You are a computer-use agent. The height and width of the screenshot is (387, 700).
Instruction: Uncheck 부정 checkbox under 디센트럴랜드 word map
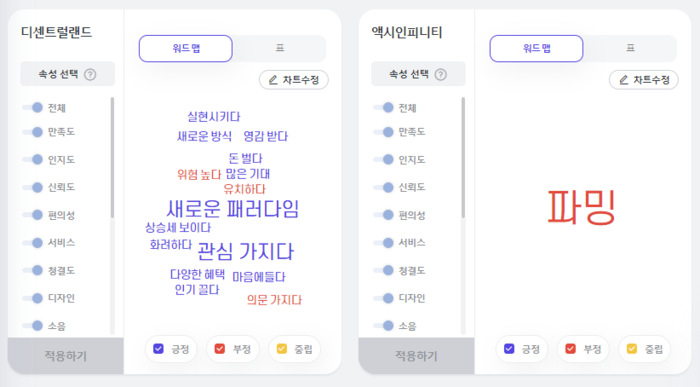tap(220, 349)
